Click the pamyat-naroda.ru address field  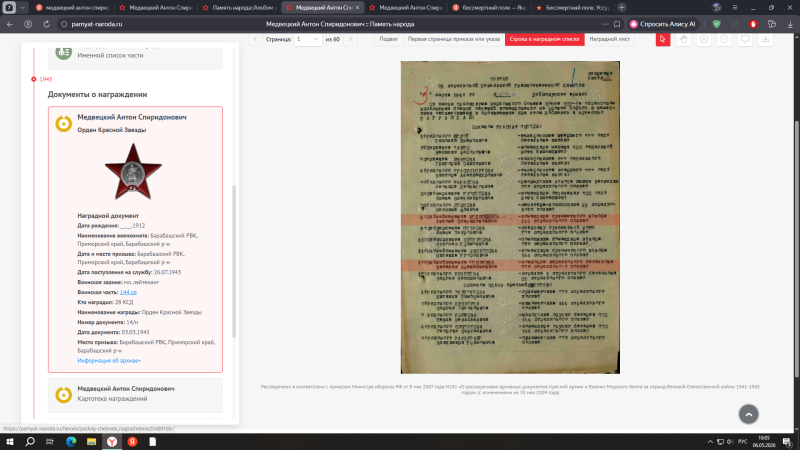tap(97, 24)
